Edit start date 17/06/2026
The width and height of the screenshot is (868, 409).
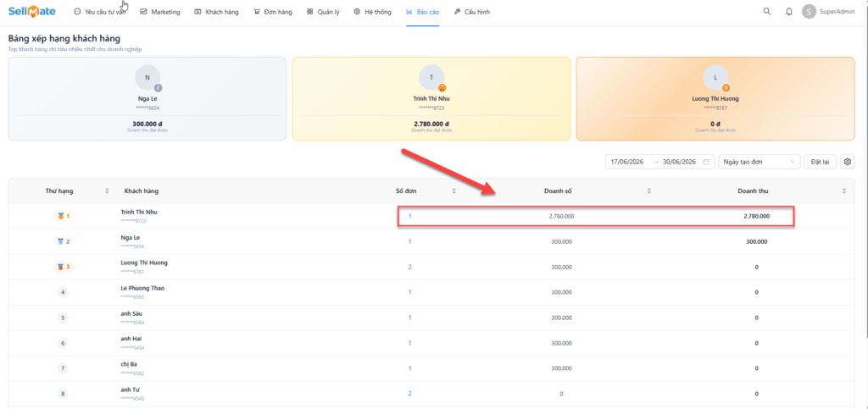(627, 162)
